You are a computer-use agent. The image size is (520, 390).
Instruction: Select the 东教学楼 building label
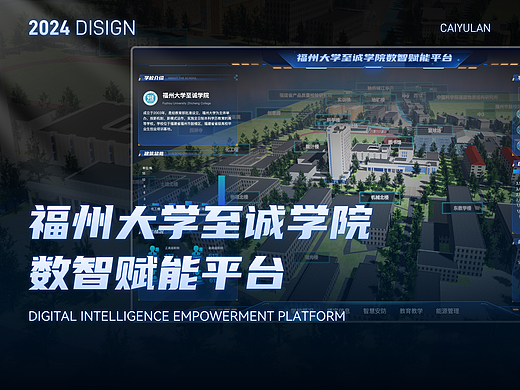462,208
